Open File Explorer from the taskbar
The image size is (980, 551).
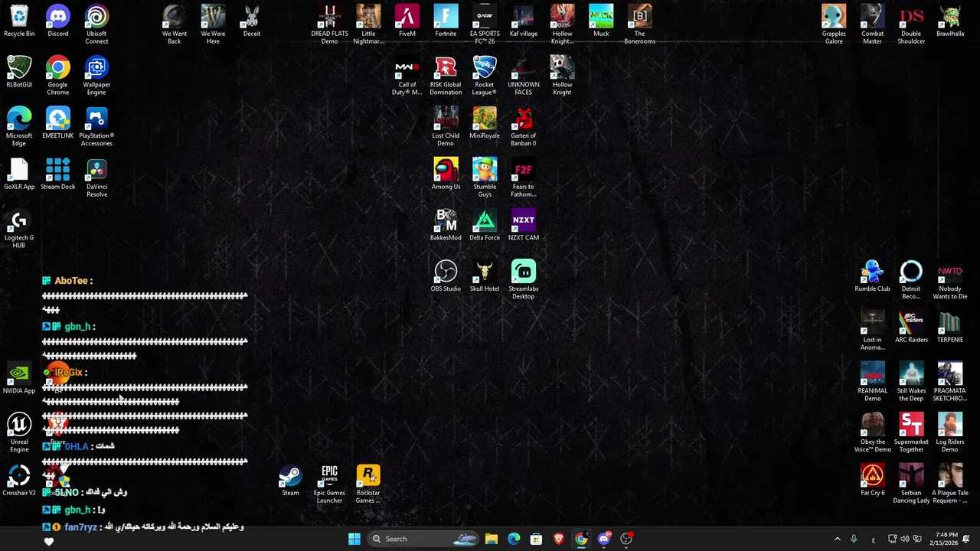coord(492,539)
